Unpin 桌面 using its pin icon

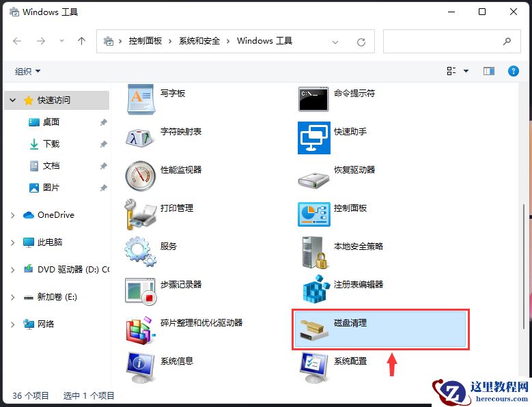103,122
